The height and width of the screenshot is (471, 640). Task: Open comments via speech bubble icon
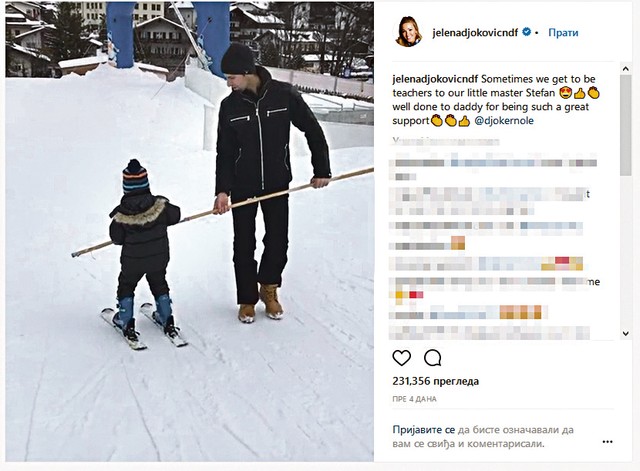(432, 358)
